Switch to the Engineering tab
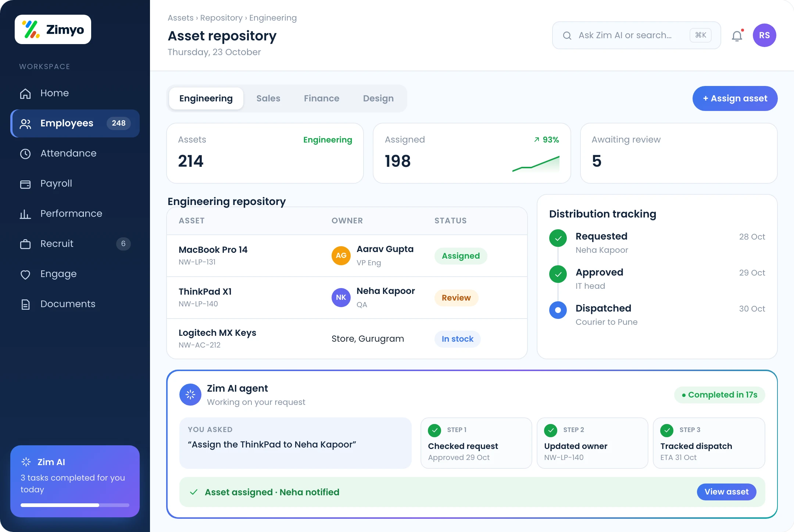Screen dimensions: 794x532 [206, 98]
